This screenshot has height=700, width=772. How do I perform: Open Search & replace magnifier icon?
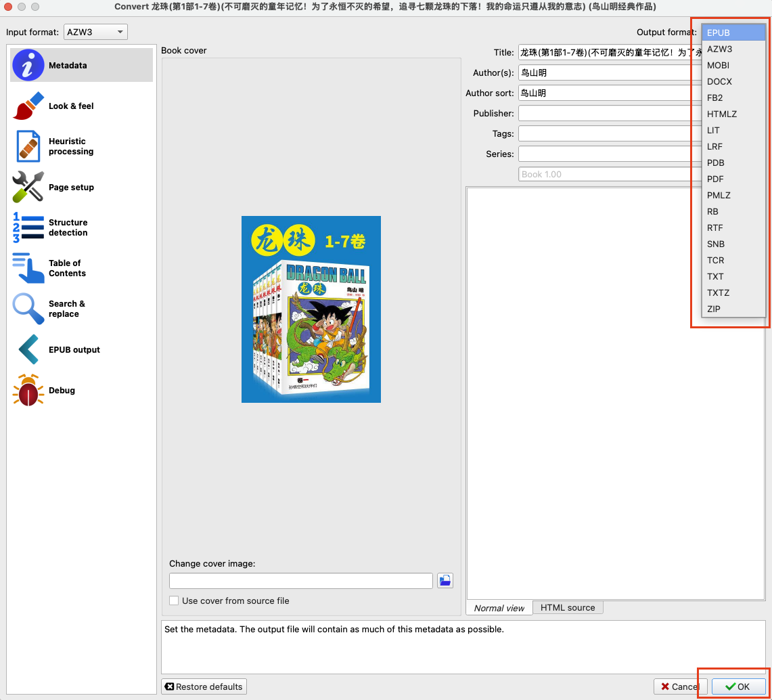[x=28, y=309]
